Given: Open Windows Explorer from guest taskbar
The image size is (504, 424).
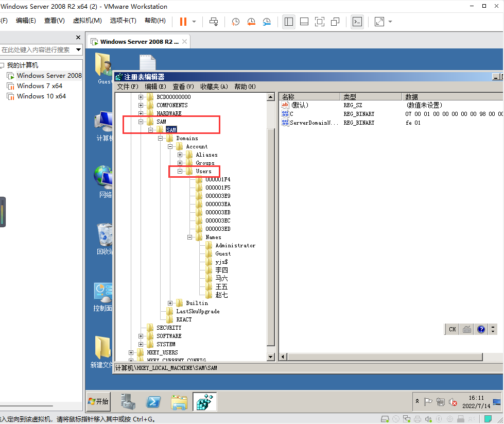Looking at the screenshot, I should coord(179,401).
